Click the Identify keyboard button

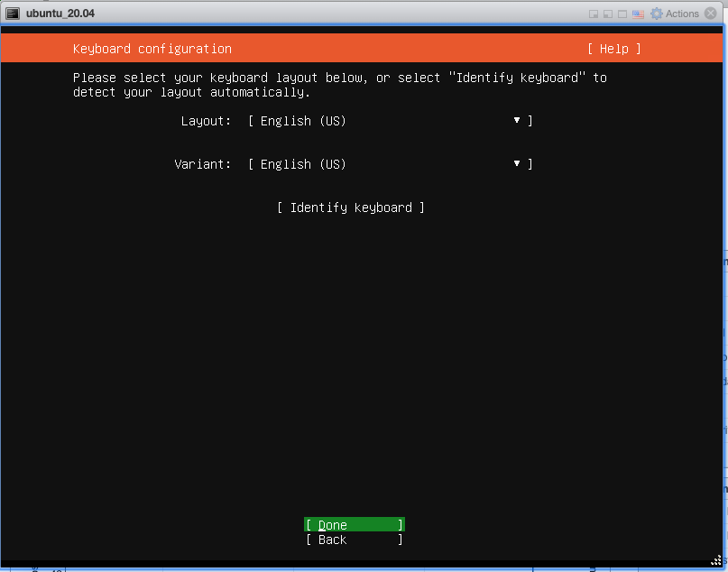tap(351, 208)
